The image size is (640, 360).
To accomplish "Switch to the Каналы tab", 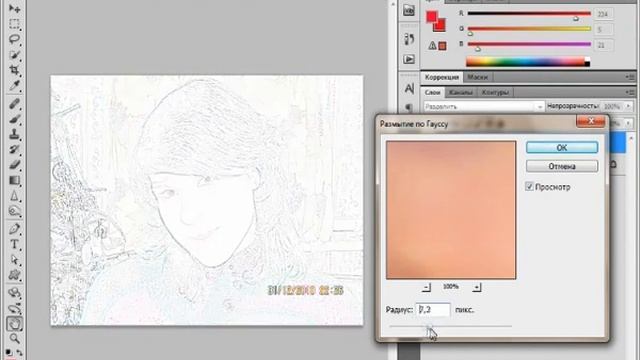I will [x=460, y=93].
